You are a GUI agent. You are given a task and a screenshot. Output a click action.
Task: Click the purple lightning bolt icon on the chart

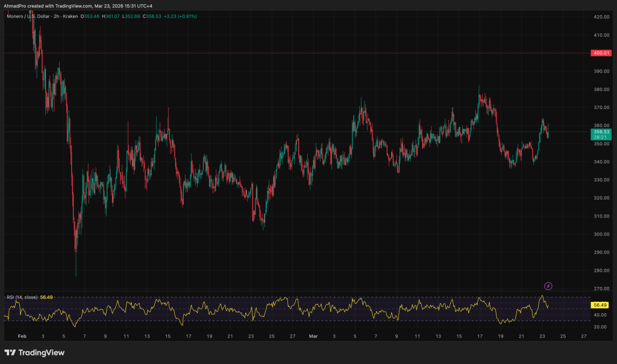pyautogui.click(x=548, y=286)
